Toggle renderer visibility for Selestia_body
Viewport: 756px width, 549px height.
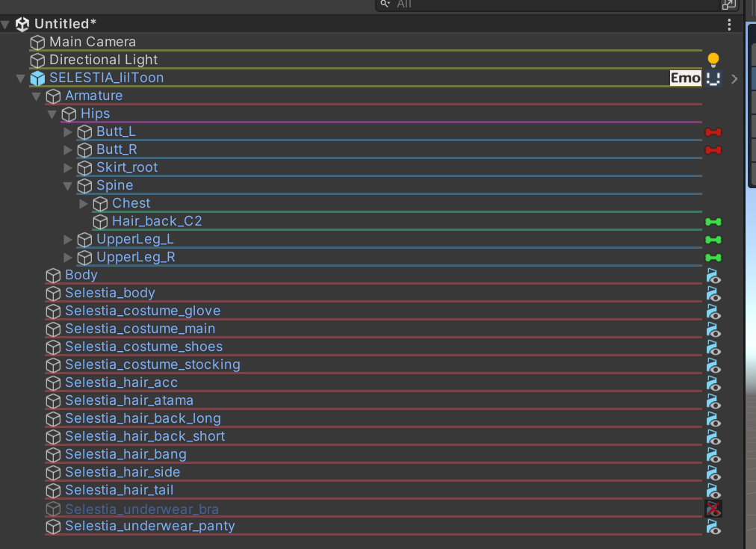[x=713, y=294]
